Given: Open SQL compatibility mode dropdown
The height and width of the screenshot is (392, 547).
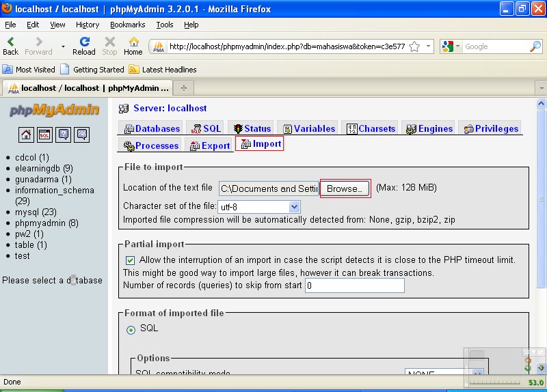Looking at the screenshot, I should pos(444,372).
